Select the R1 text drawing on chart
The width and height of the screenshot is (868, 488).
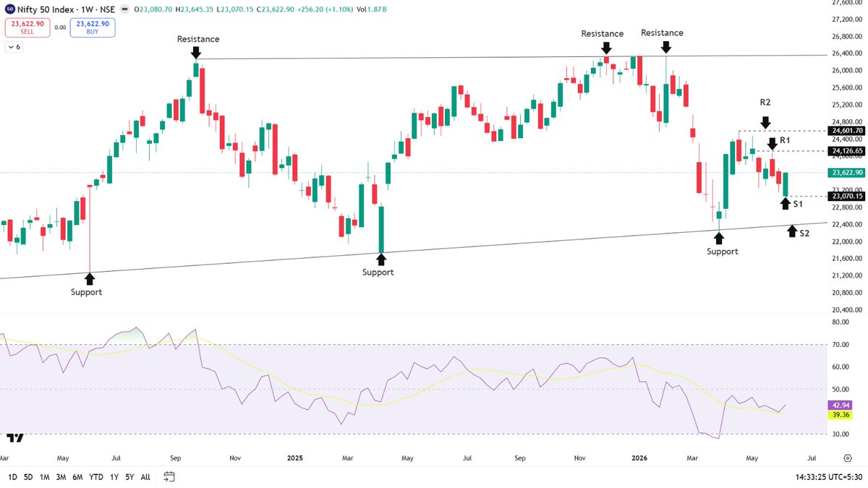point(785,140)
